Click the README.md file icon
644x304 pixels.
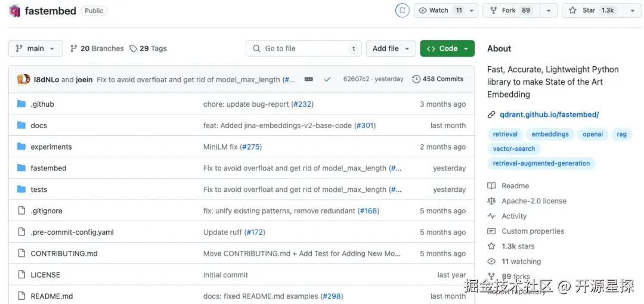point(21,296)
